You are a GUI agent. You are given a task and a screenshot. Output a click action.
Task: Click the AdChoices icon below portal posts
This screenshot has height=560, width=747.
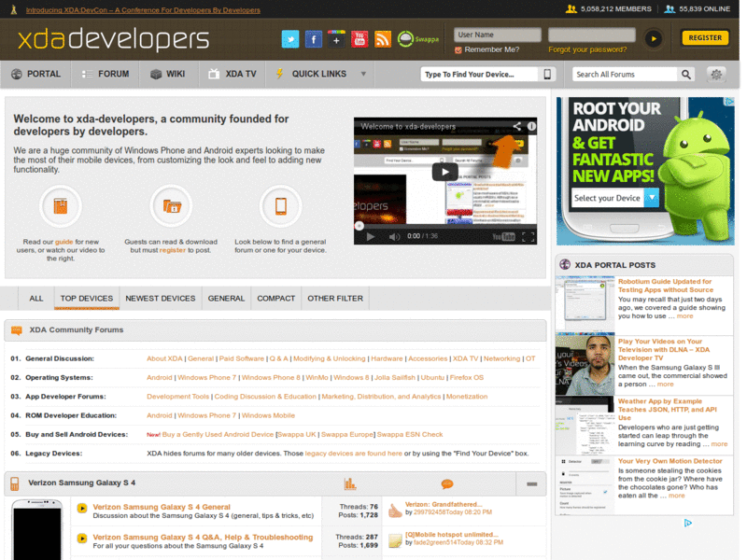pyautogui.click(x=687, y=523)
